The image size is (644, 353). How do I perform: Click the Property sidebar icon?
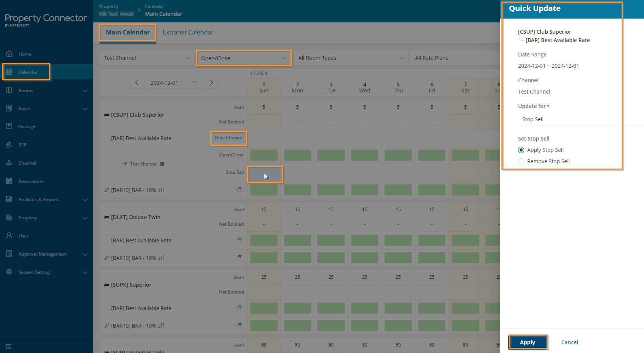click(9, 217)
